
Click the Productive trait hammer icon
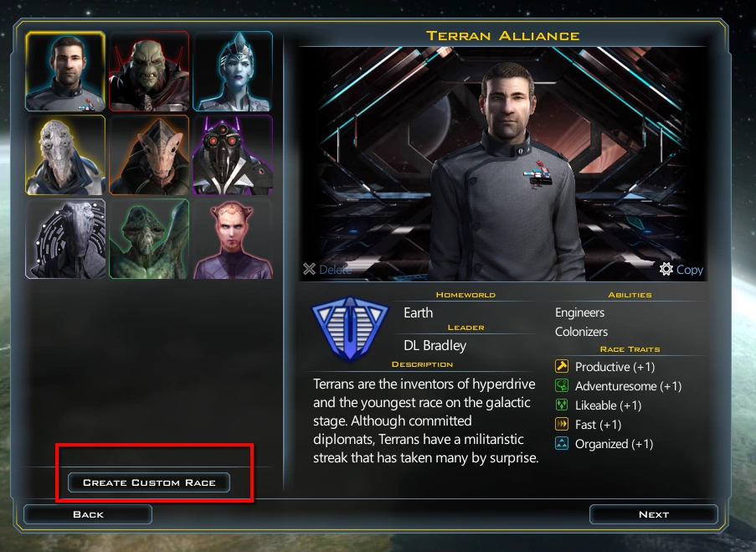pos(562,366)
